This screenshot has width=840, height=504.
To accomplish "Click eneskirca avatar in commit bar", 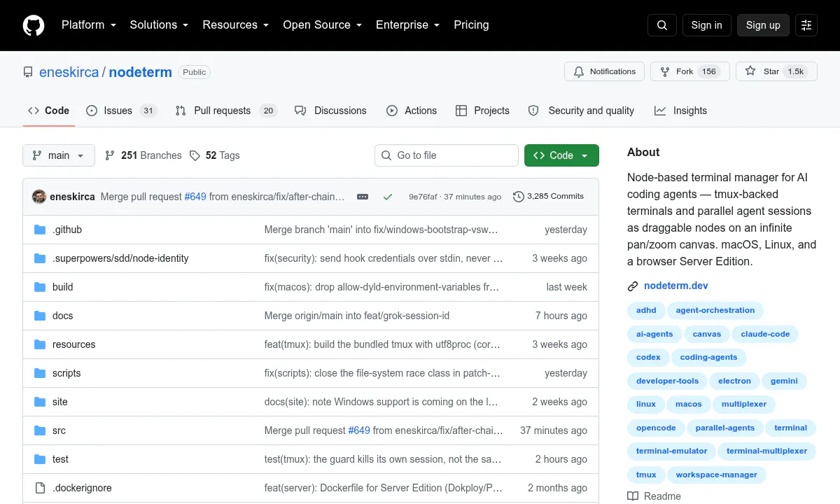I will pyautogui.click(x=39, y=197).
